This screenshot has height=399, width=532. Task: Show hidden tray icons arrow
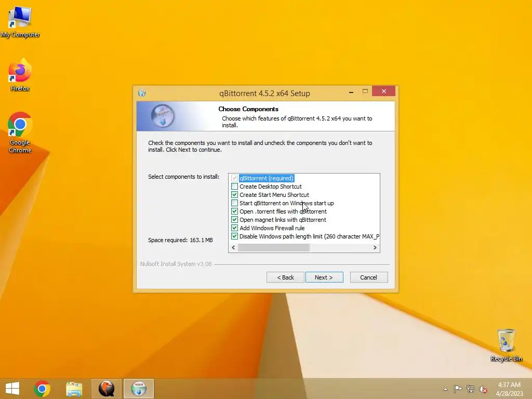(x=445, y=389)
